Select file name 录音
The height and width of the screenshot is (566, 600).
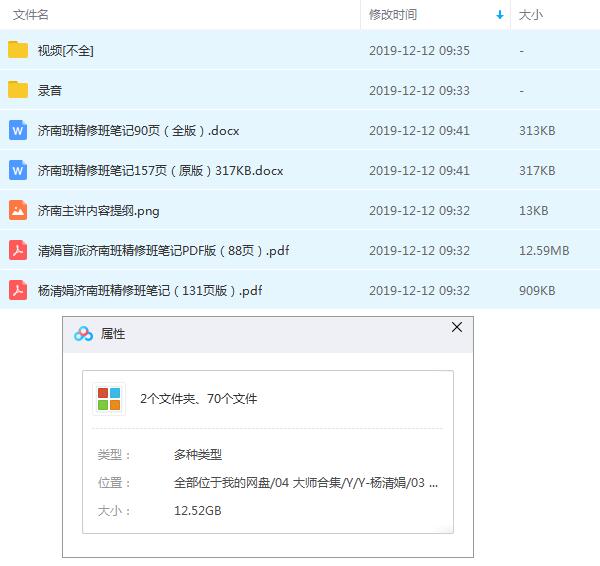[x=50, y=91]
